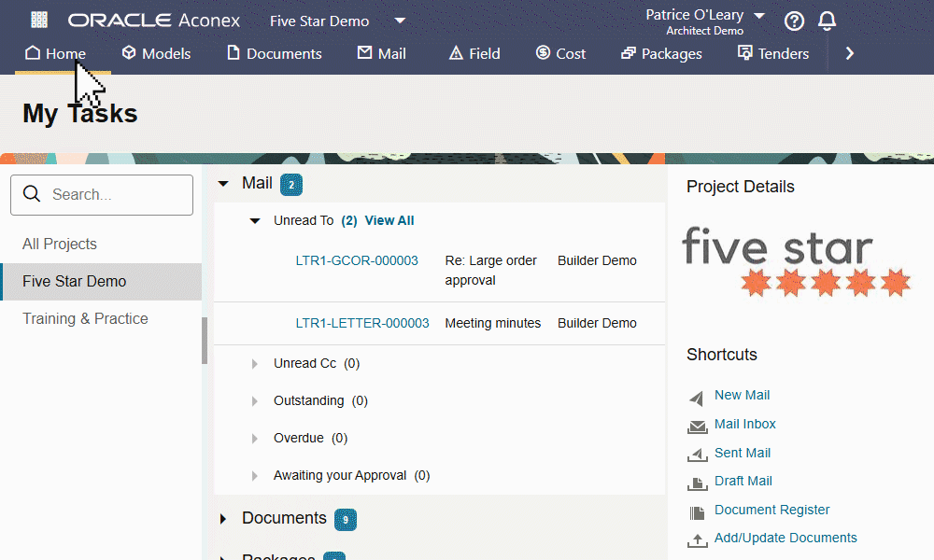Go to the Home tab

55,53
